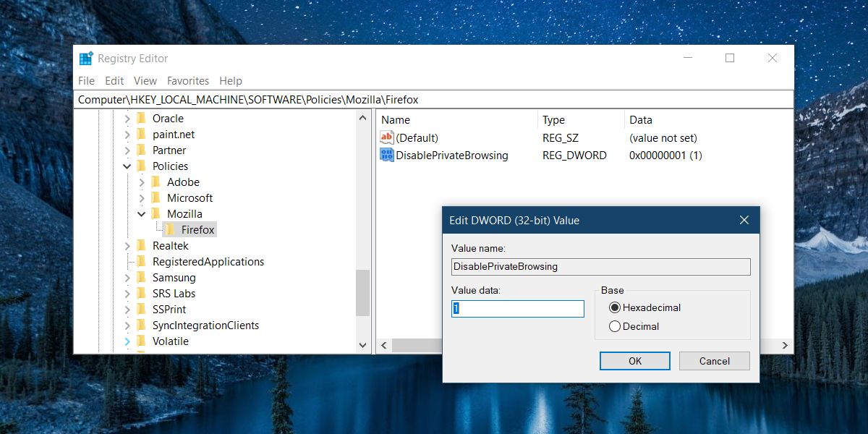Open the View menu

point(145,81)
